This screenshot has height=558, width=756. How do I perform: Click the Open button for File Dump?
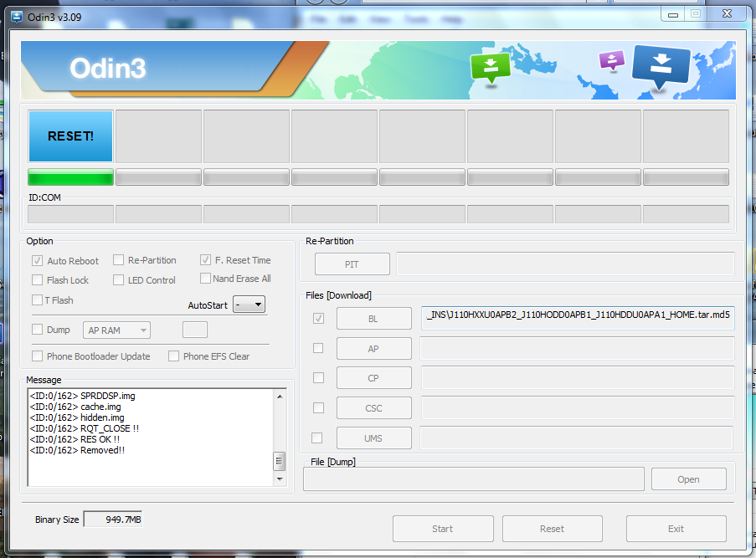688,479
